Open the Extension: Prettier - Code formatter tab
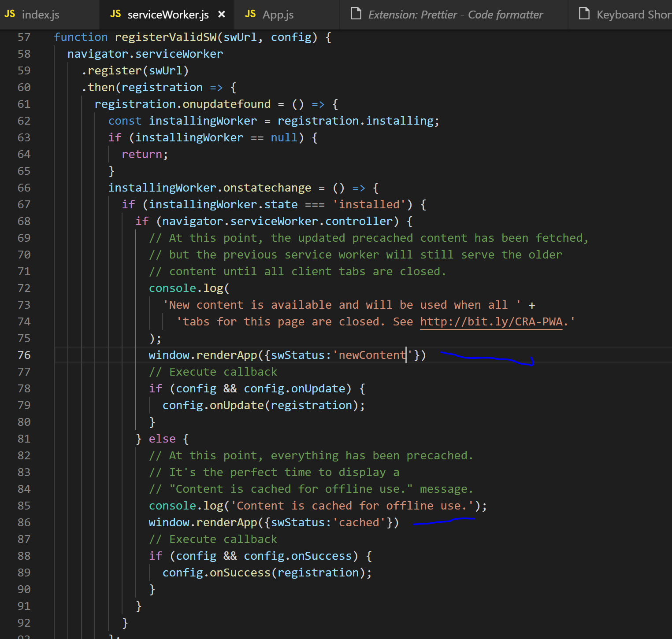 pyautogui.click(x=454, y=15)
